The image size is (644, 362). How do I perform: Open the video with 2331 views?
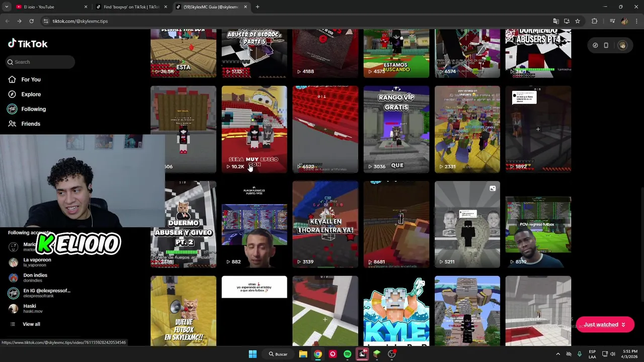[x=467, y=129]
